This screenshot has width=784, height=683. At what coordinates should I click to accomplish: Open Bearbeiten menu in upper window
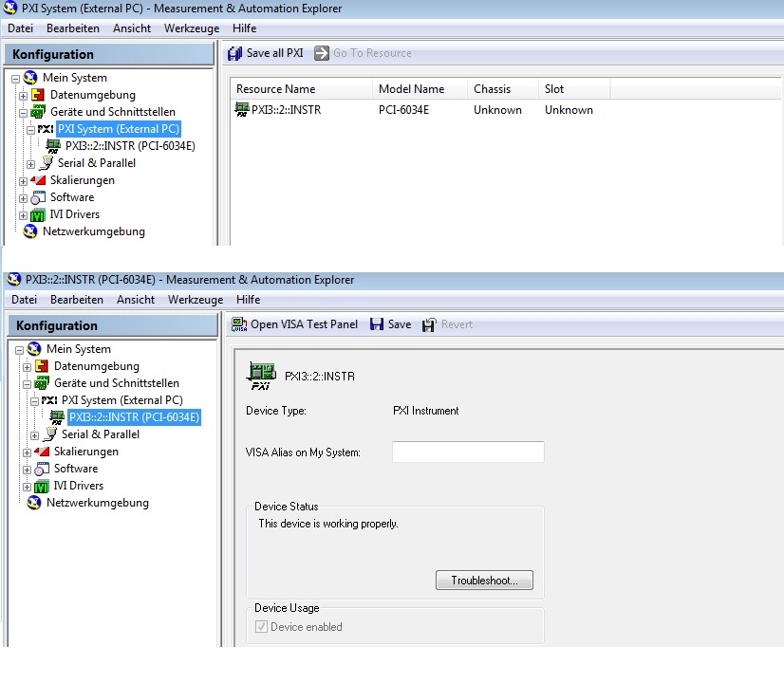click(x=73, y=28)
